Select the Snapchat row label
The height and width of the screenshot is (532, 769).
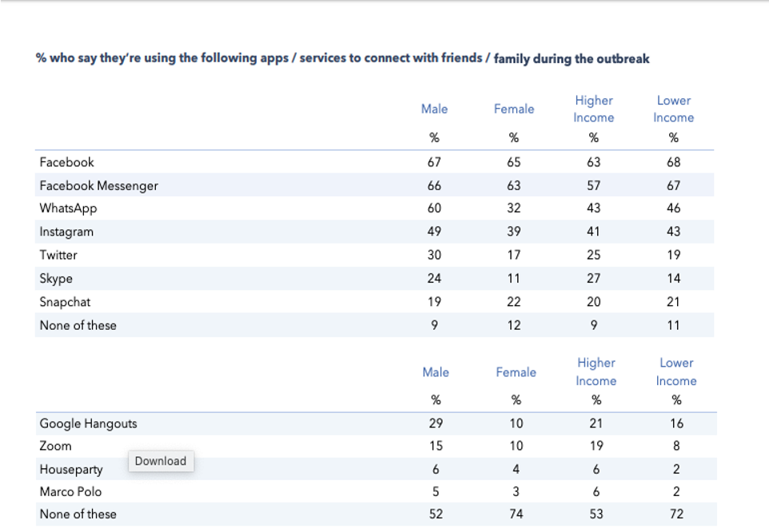[x=65, y=302]
